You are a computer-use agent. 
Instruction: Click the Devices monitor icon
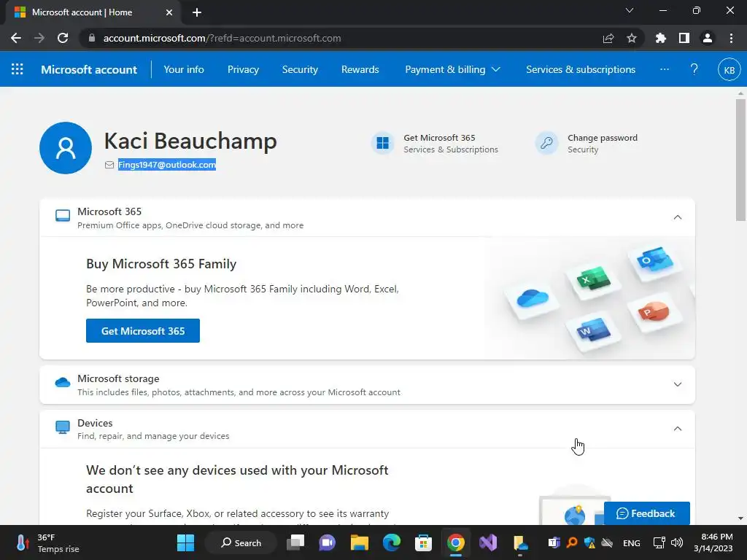[x=63, y=427]
